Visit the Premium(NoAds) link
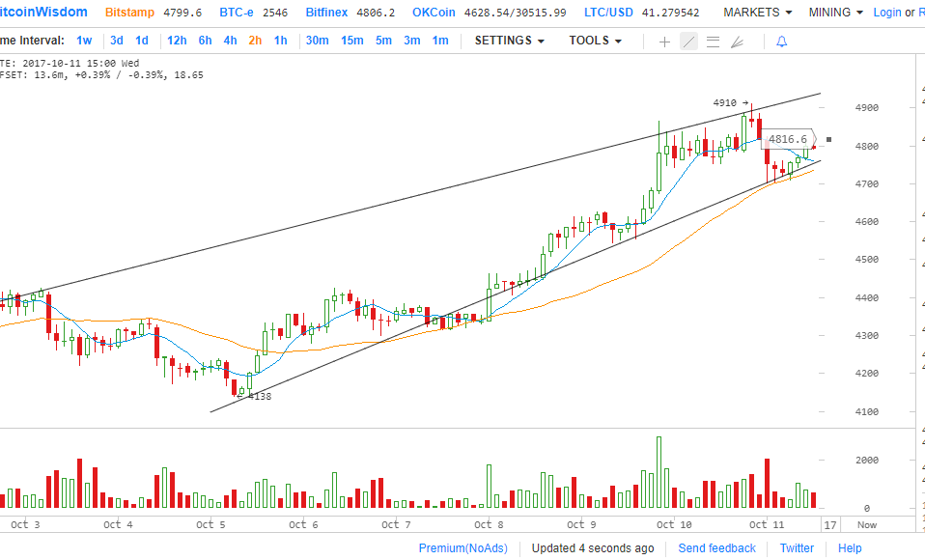Screen dimensions: 925x560 pos(462,548)
